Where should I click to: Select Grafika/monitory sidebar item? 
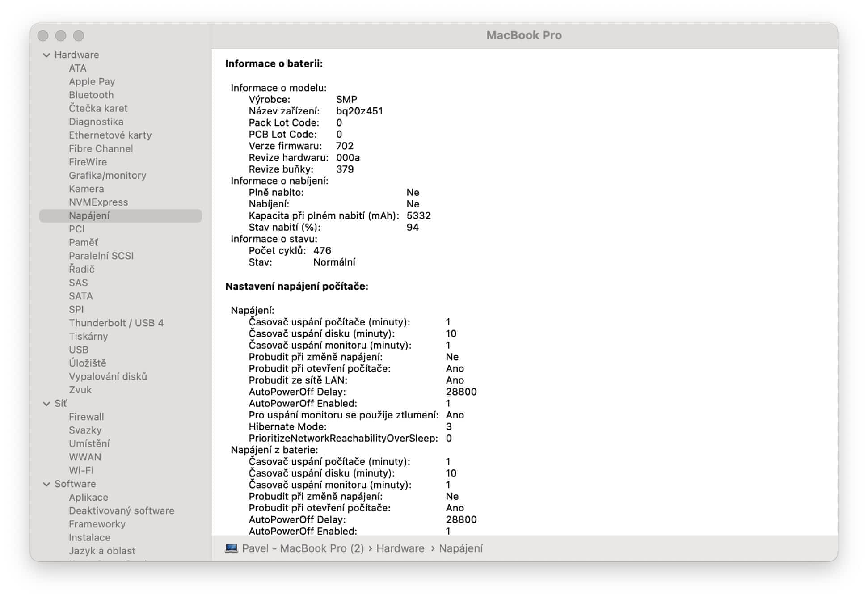pyautogui.click(x=107, y=175)
